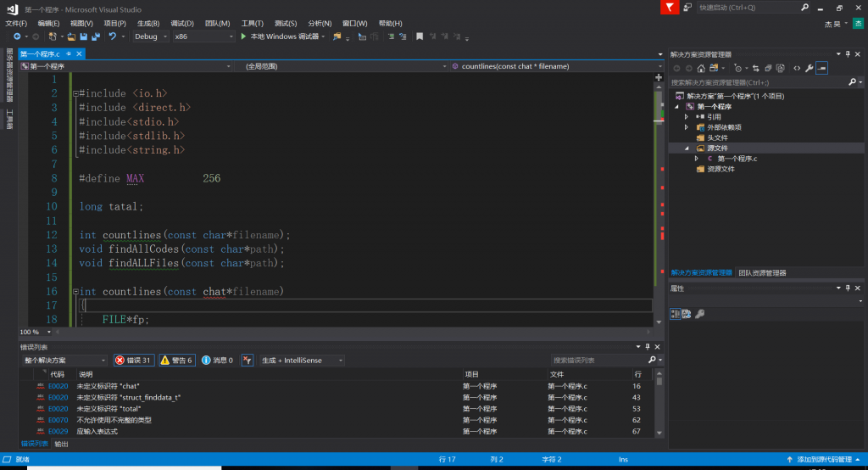
Task: Open the (全局范围) scope dropdown
Action: 342,66
